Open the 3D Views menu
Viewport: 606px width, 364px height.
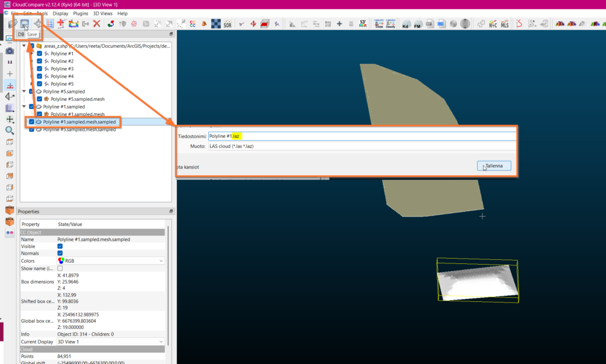103,14
